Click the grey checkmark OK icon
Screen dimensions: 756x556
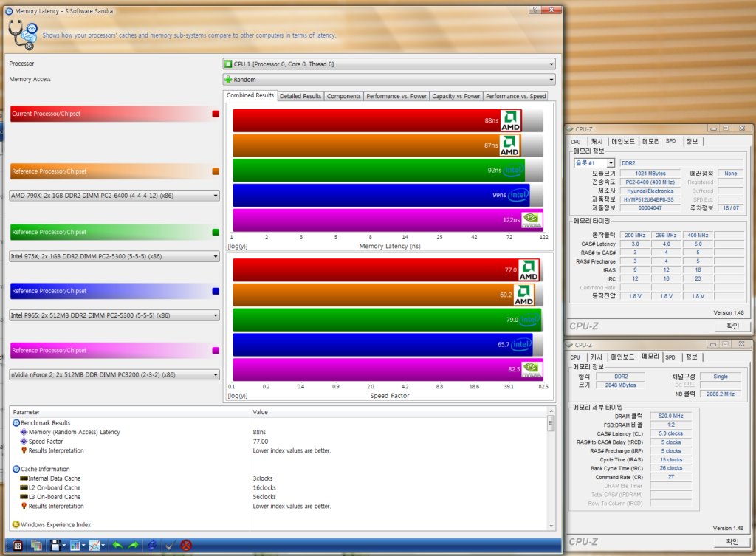pos(171,546)
